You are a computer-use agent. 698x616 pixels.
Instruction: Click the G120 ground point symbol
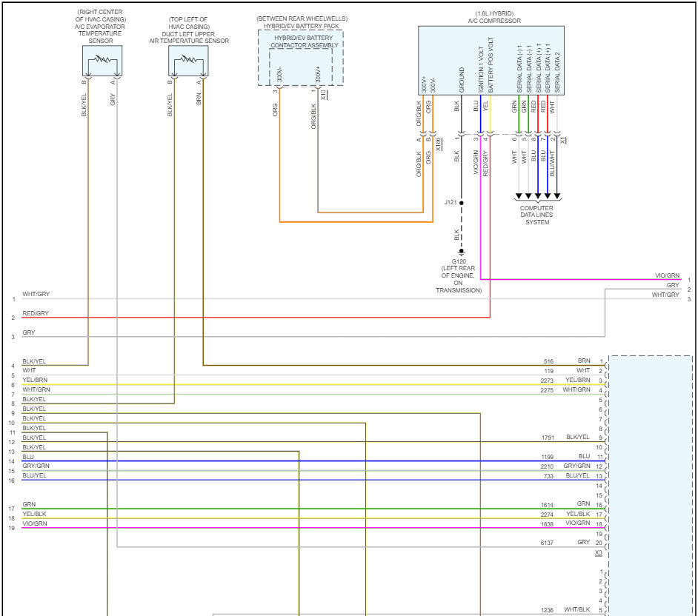point(462,252)
